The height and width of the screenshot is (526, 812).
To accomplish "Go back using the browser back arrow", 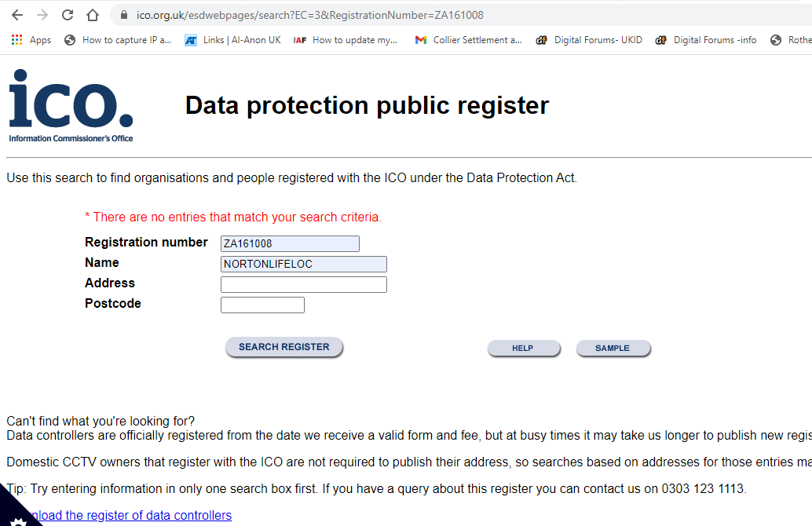I will pos(17,15).
